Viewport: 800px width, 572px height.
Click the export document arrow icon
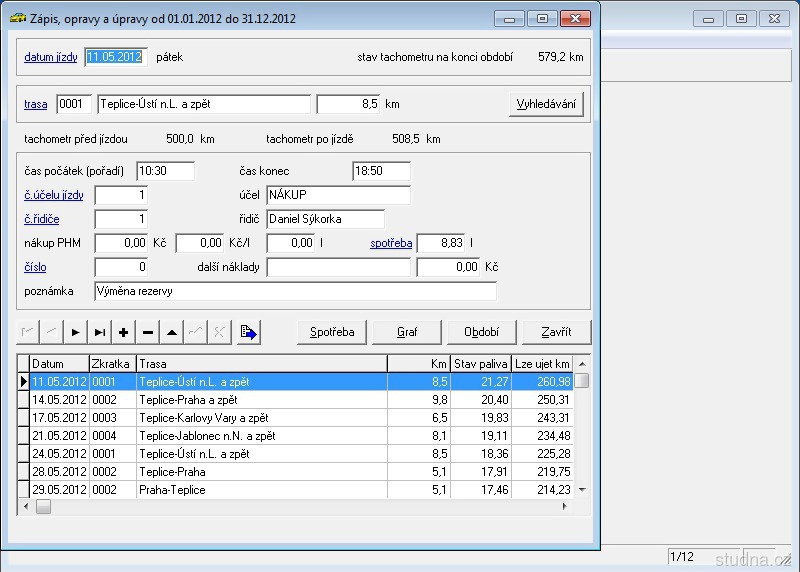pos(249,332)
